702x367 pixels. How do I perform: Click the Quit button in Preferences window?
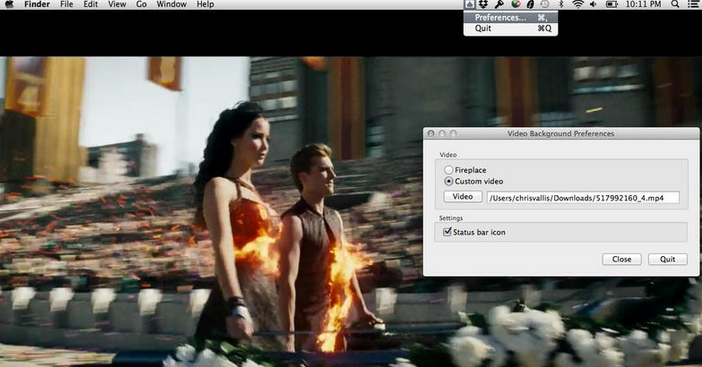click(x=668, y=259)
